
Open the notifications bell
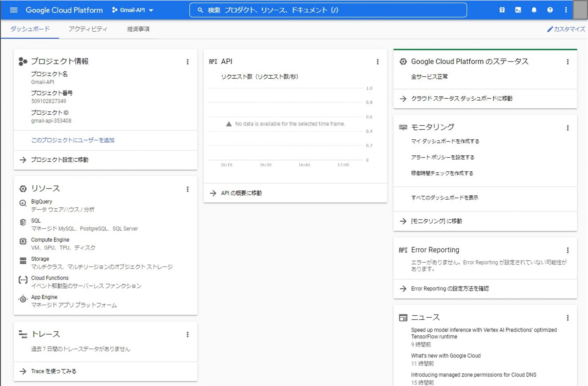[x=534, y=10]
